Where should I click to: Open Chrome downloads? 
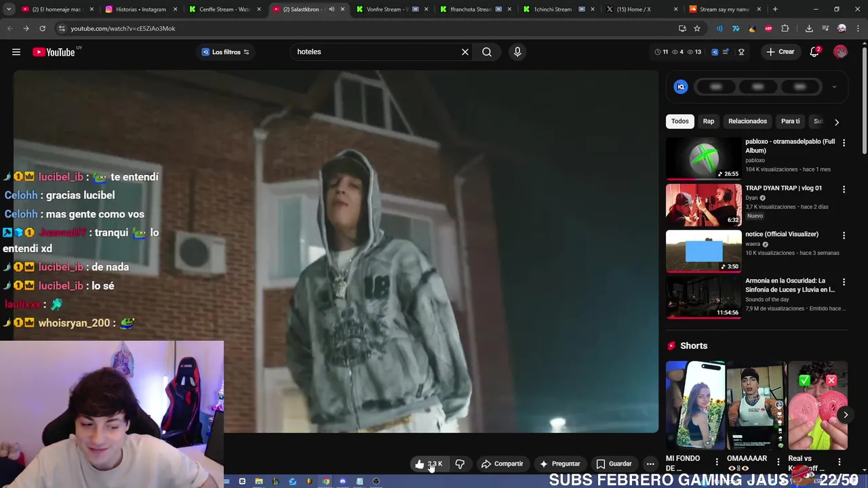click(809, 28)
